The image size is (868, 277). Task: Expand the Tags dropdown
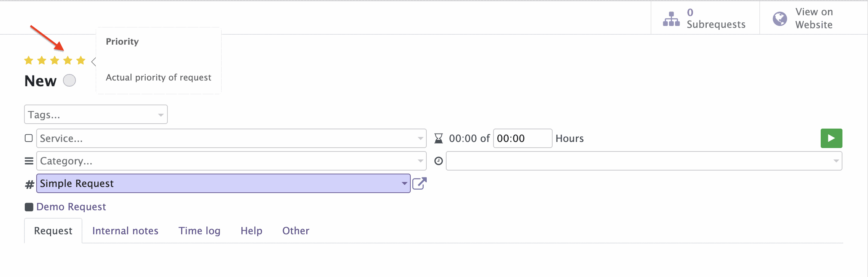(161, 115)
